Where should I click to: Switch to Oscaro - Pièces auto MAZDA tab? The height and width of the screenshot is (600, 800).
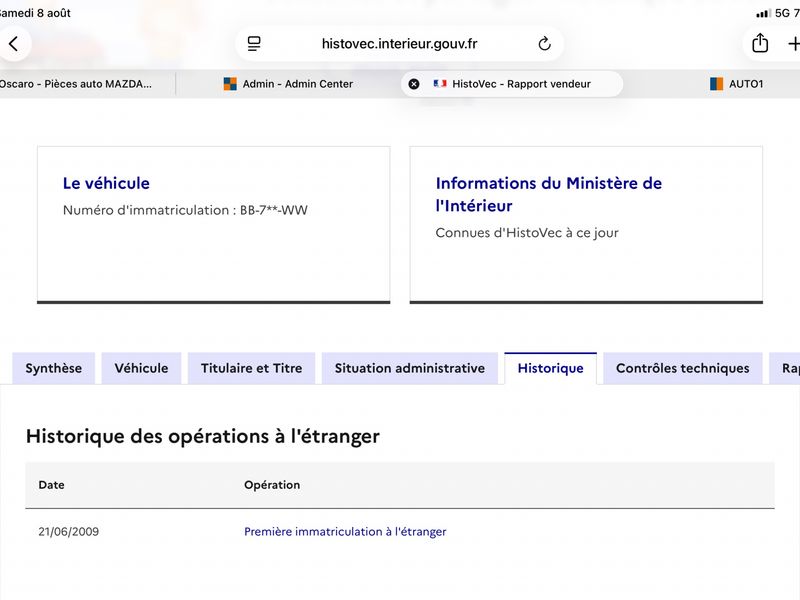click(77, 84)
